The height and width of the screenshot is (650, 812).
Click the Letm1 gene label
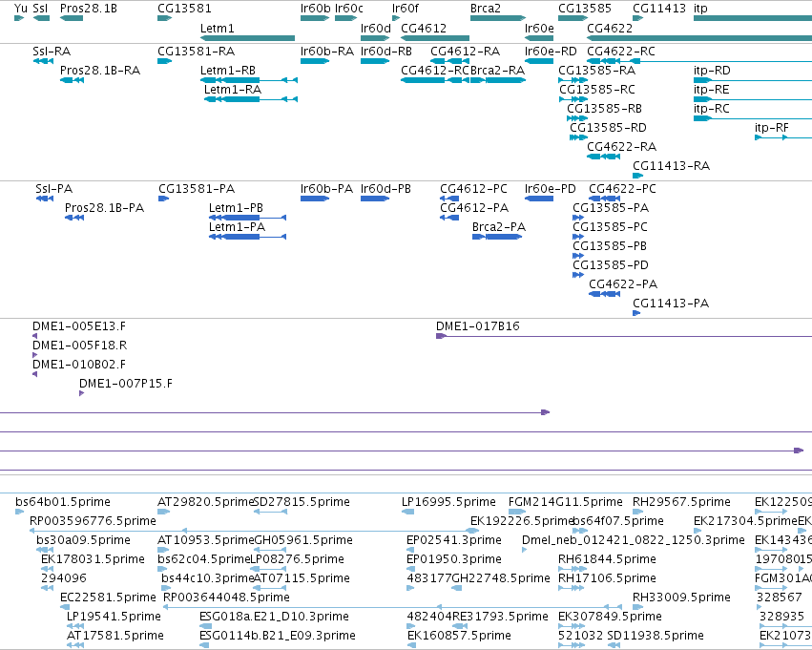pos(217,28)
